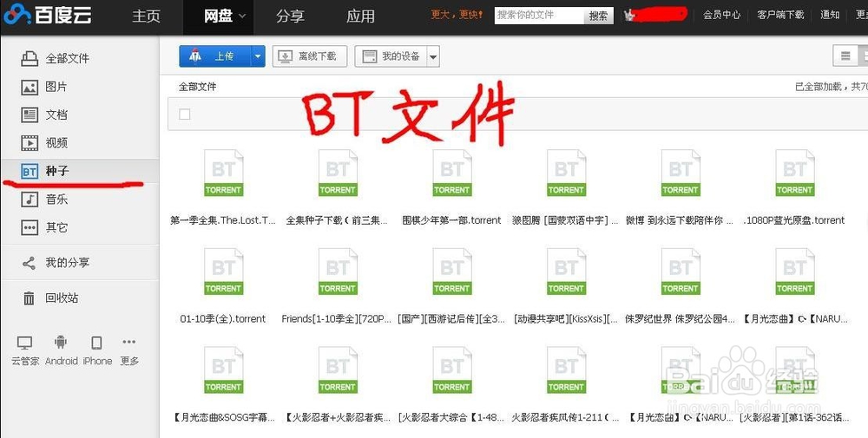Click file name 【月光恋曲&SOSG字幕...

[x=223, y=417]
